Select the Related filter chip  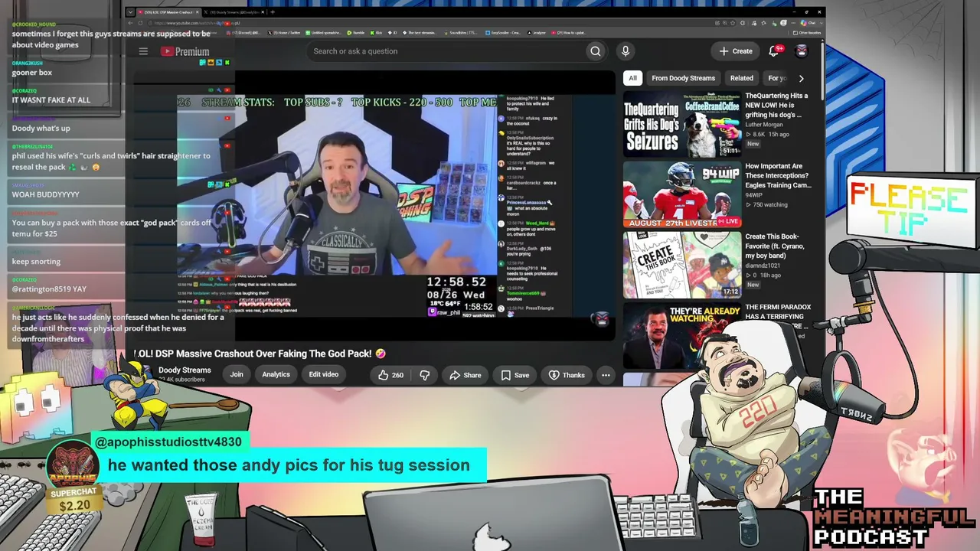point(741,78)
